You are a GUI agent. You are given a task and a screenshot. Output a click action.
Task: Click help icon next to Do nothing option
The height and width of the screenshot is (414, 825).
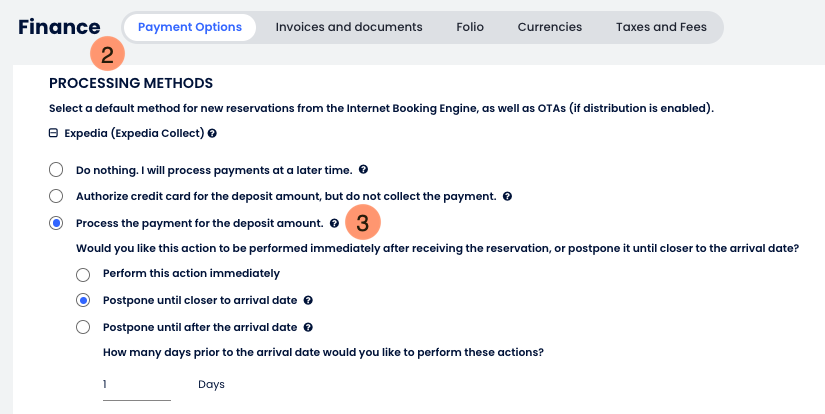click(x=363, y=169)
